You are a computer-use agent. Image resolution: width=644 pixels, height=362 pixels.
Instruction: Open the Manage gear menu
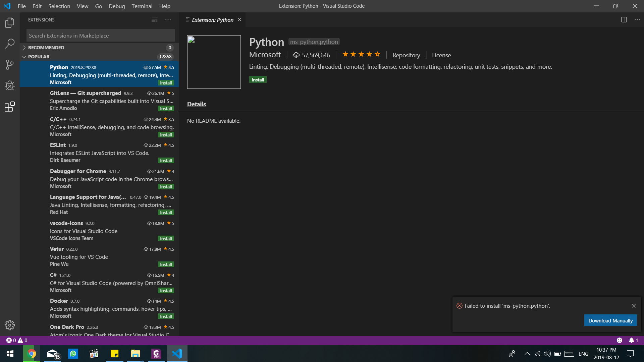point(10,325)
